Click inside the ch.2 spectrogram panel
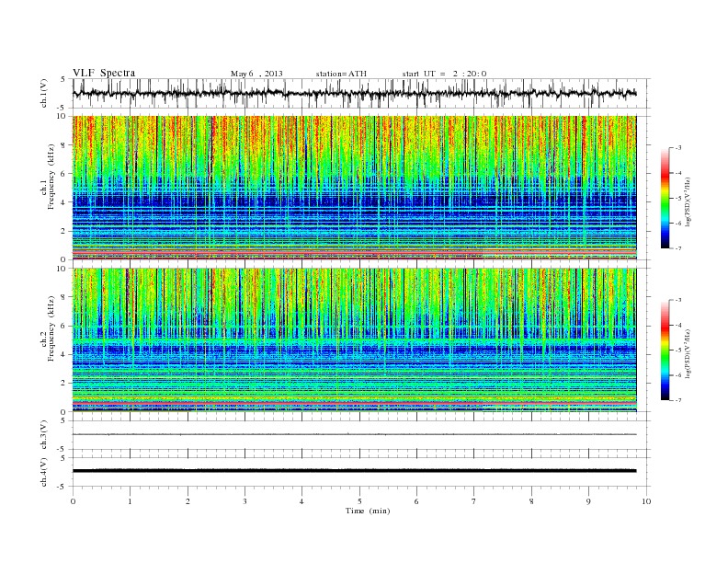Screen dimensions: 728x563 tap(354, 340)
